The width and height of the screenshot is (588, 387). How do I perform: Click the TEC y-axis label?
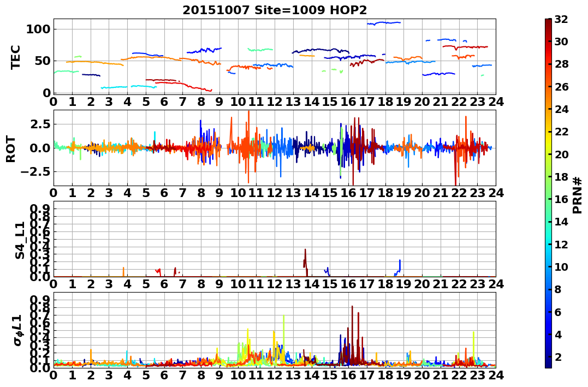(x=15, y=57)
